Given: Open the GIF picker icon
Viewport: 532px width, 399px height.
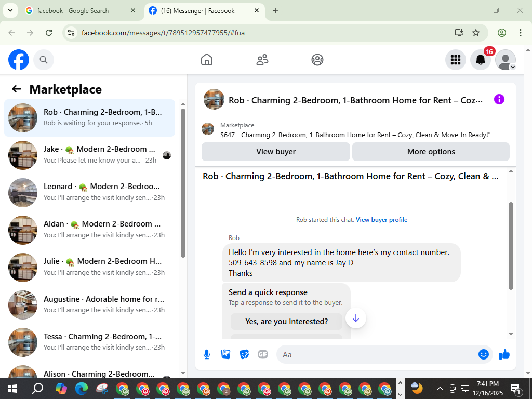Looking at the screenshot, I should click(263, 354).
